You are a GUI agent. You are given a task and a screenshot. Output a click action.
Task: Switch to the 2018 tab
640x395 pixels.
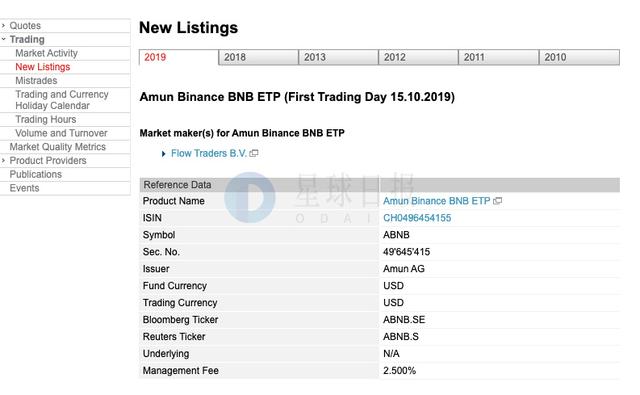click(x=258, y=57)
